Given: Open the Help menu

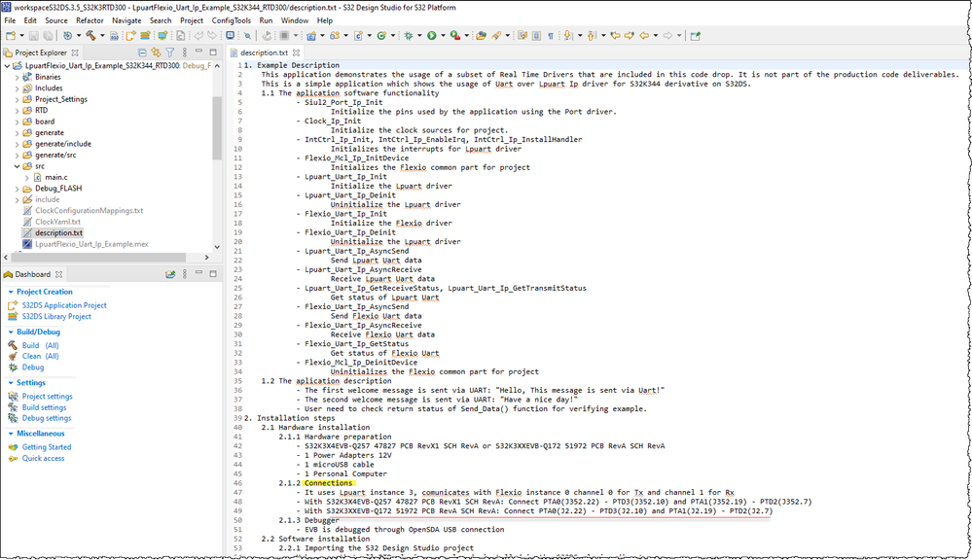Looking at the screenshot, I should coord(325,20).
